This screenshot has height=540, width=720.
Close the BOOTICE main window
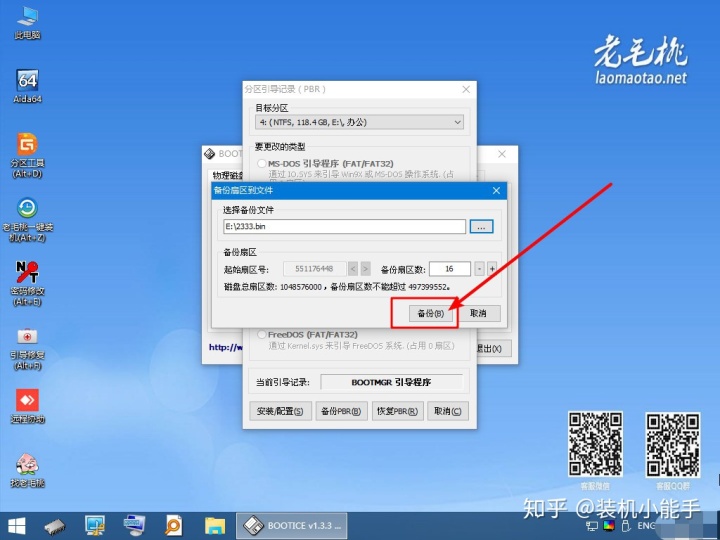coord(502,154)
